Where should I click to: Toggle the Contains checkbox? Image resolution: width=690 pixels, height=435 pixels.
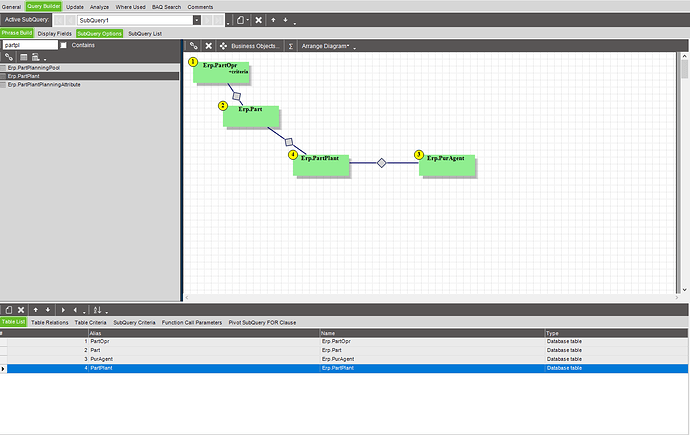coord(64,45)
